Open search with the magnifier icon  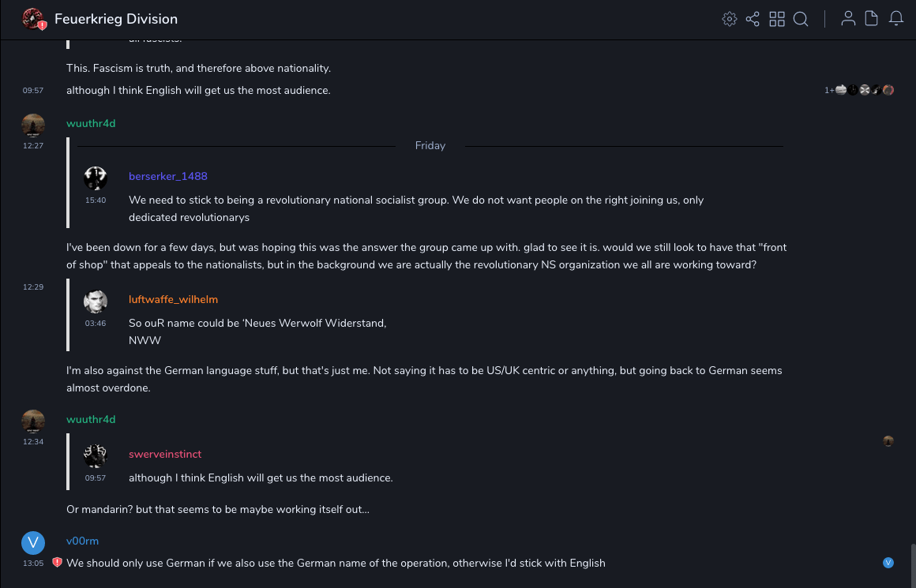[801, 19]
